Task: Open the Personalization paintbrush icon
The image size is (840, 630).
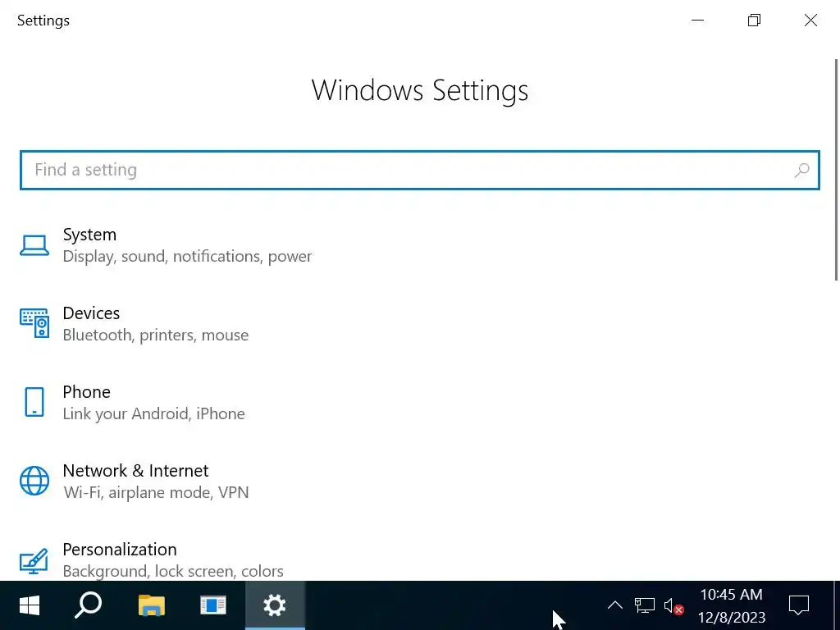Action: coord(34,560)
